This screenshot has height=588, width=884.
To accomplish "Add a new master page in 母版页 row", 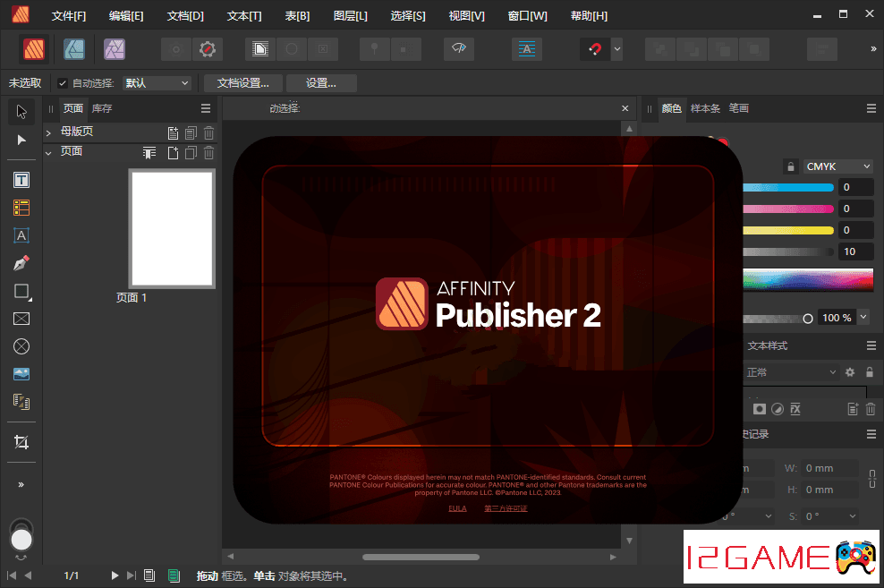I will coord(173,133).
